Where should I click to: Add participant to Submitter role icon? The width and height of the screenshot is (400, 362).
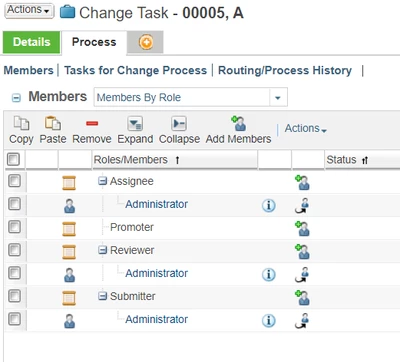coord(302,298)
